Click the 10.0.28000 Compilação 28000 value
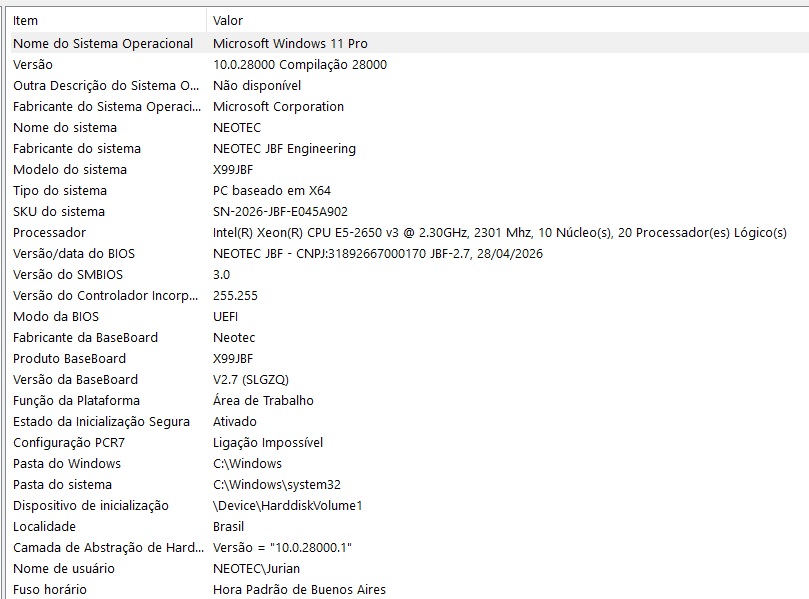809x599 pixels. tap(300, 64)
